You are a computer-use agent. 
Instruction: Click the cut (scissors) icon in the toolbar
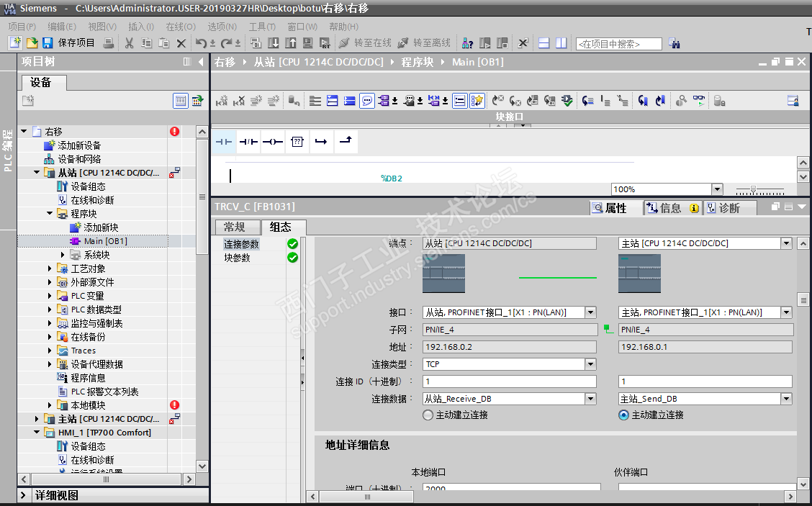click(129, 43)
